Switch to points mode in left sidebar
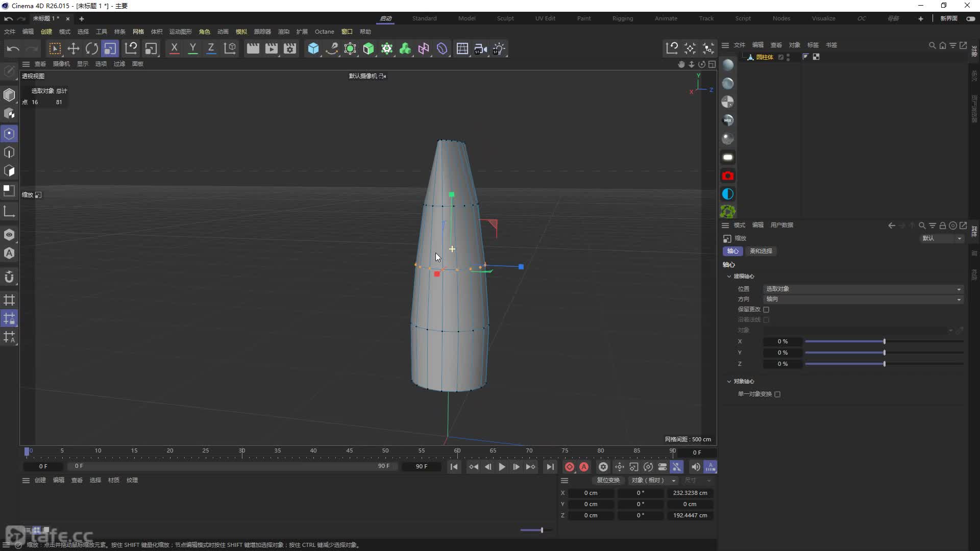Image resolution: width=980 pixels, height=551 pixels. [x=9, y=134]
